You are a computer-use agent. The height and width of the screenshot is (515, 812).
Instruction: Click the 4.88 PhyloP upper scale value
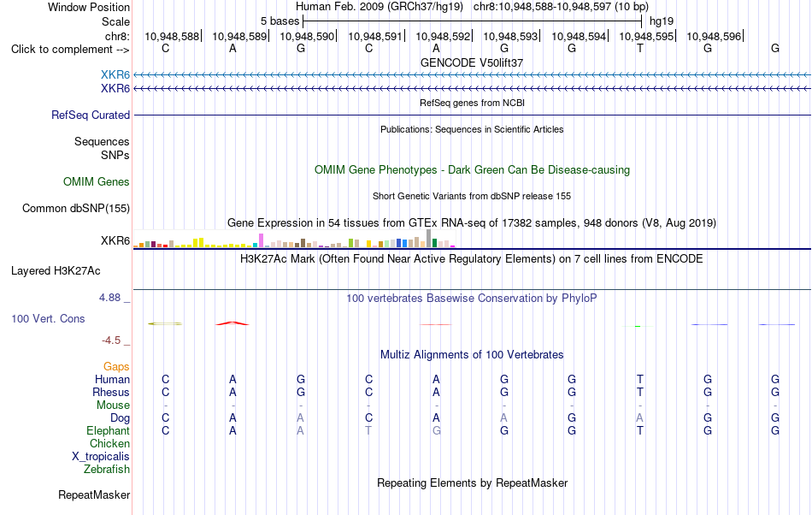click(109, 298)
